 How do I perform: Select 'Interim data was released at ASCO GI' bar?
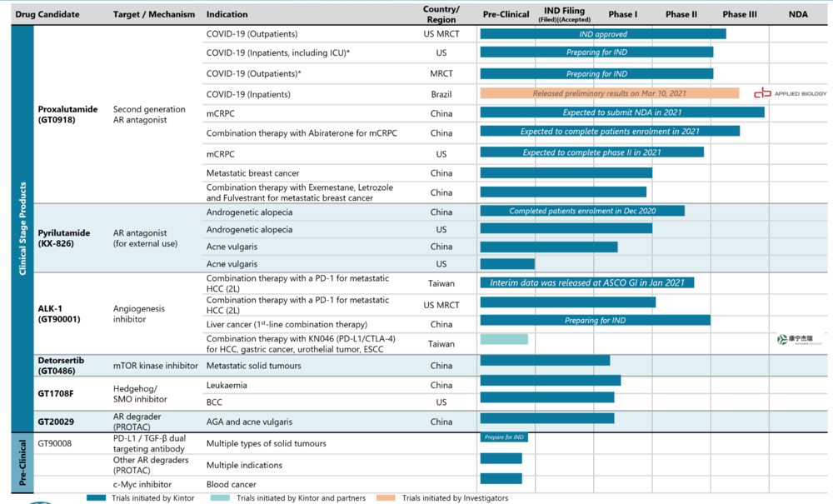pos(586,283)
